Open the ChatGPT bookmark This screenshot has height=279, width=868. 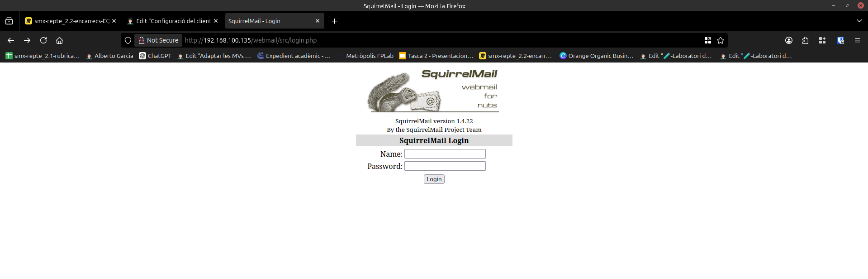coord(155,56)
